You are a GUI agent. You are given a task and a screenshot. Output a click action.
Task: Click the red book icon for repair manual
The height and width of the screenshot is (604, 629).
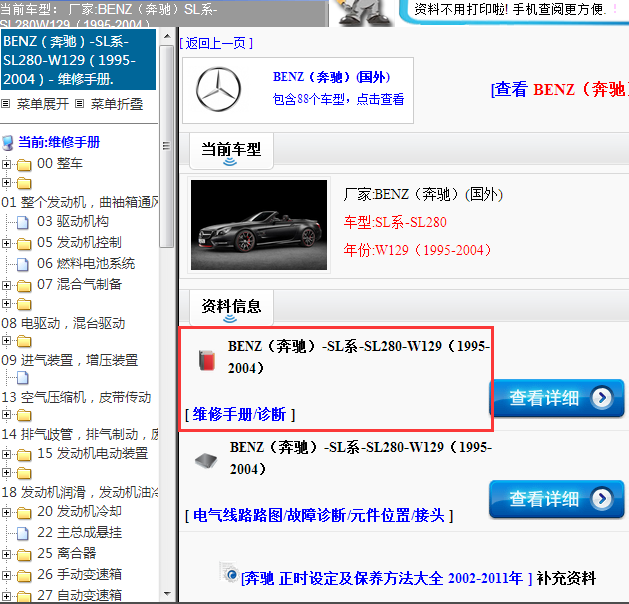(x=207, y=360)
